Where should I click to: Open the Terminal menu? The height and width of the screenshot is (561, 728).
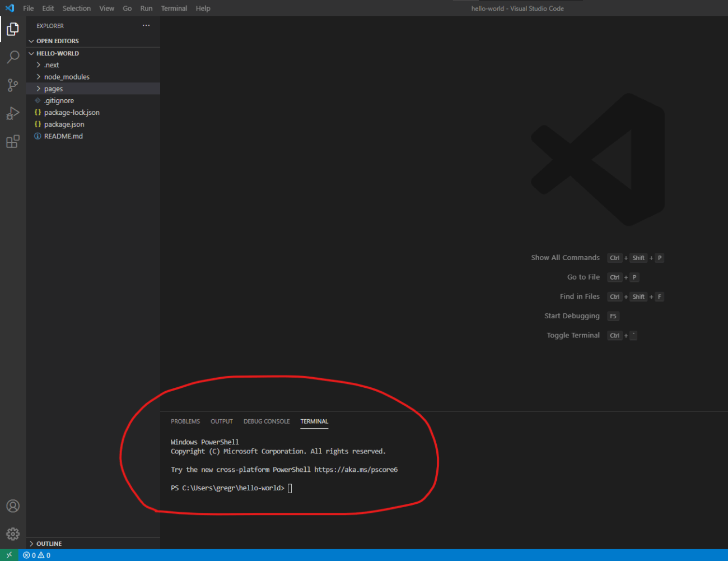click(x=174, y=8)
